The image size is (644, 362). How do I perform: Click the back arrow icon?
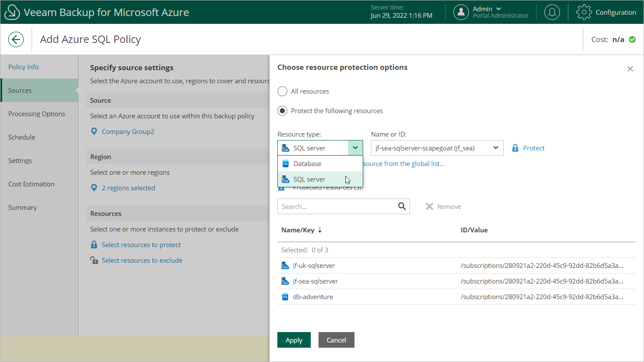[16, 39]
